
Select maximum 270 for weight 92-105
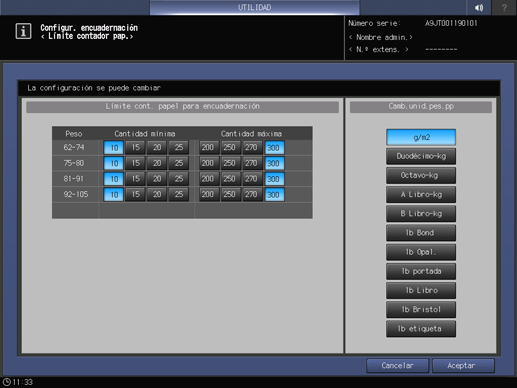[253, 194]
